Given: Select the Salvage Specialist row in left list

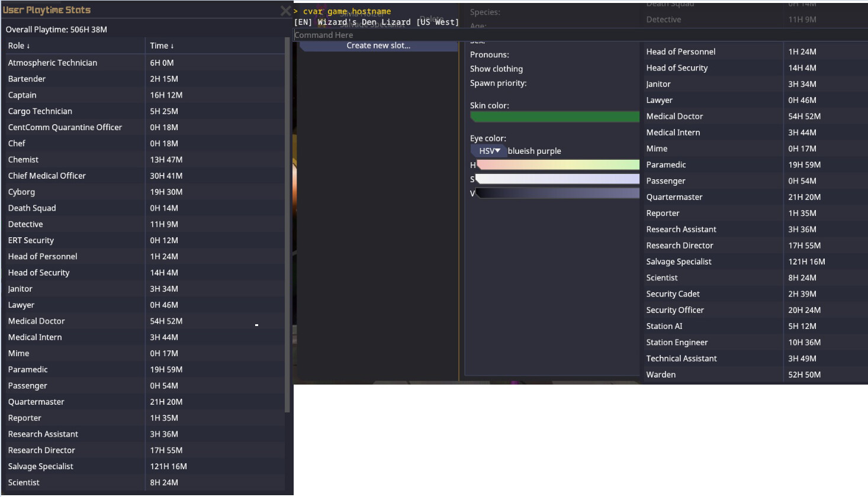Looking at the screenshot, I should tap(41, 467).
